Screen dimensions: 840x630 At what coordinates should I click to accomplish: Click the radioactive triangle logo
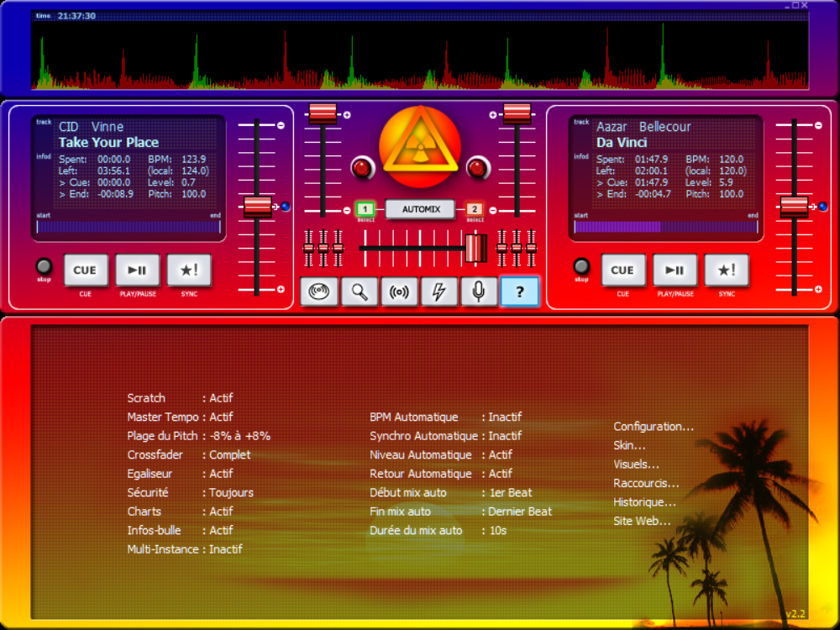420,146
